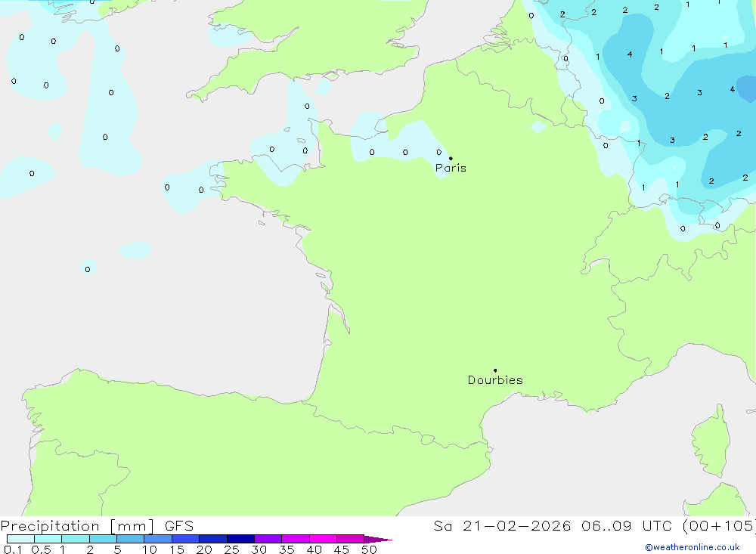Pick the 1–2 mm legend swatch
756x554 pixels.
[75, 539]
